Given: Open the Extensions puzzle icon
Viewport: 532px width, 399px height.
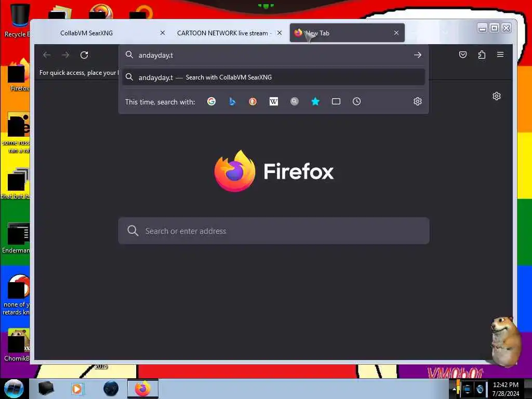Looking at the screenshot, I should pos(482,55).
